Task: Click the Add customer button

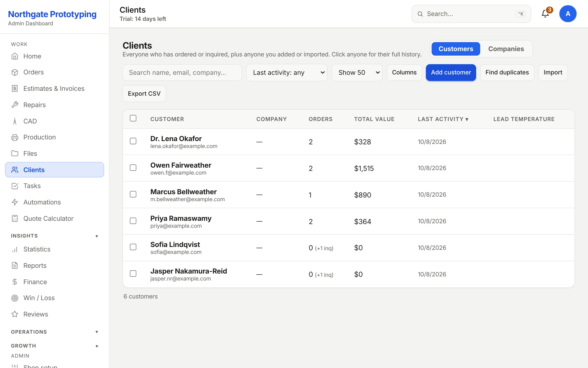Action: 451,73
